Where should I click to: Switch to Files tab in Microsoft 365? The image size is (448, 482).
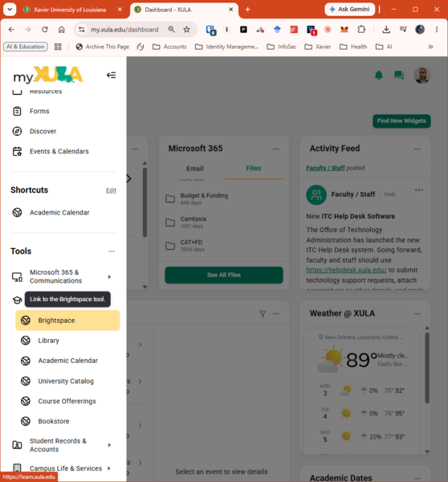(x=254, y=168)
